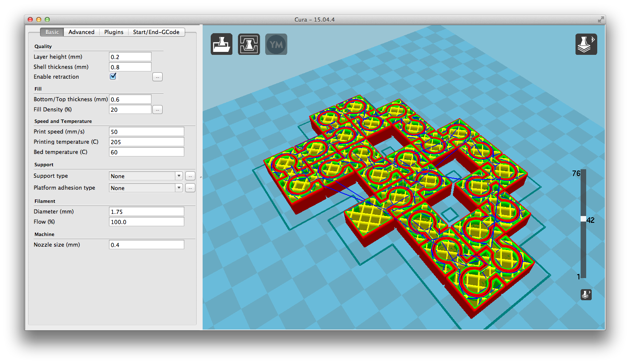Click the top layer number '76'
630x364 pixels.
coord(576,173)
